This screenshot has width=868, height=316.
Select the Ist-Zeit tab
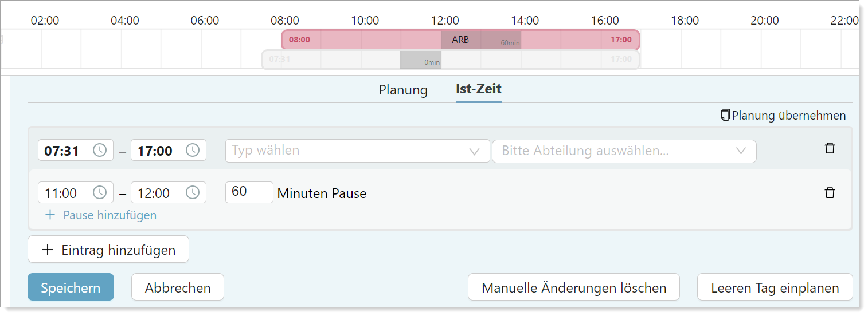[x=479, y=89]
